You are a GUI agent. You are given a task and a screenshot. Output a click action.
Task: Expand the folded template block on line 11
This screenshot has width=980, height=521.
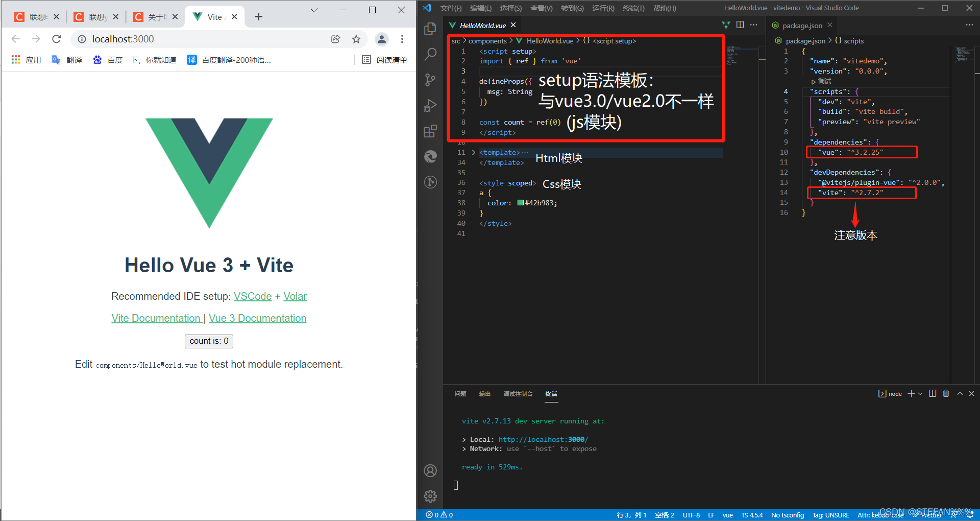[473, 152]
